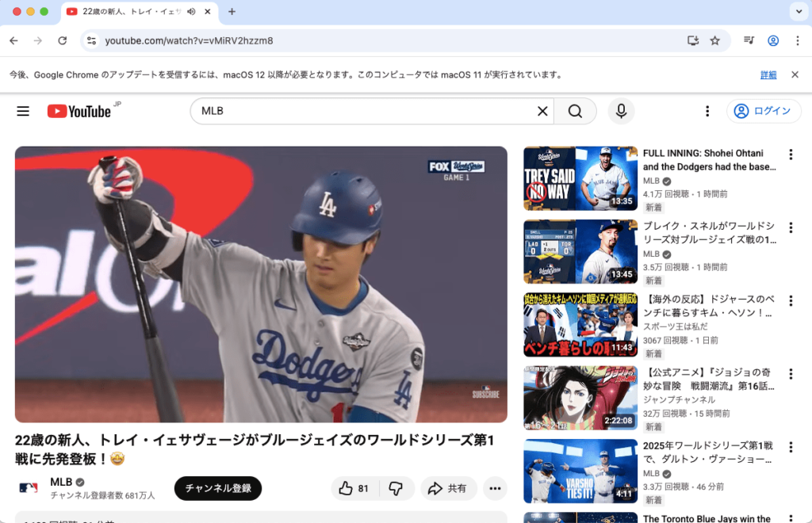The height and width of the screenshot is (523, 812).
Task: Click the 共有 share button
Action: (449, 488)
